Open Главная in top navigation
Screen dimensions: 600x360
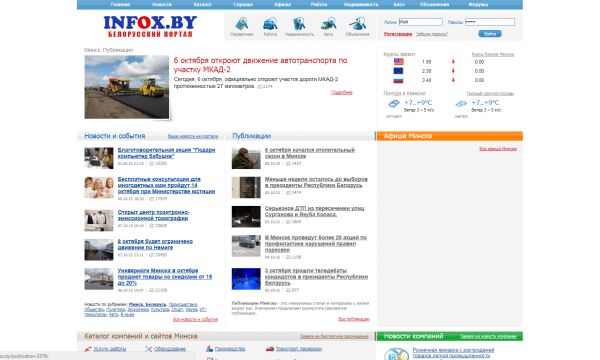[120, 5]
